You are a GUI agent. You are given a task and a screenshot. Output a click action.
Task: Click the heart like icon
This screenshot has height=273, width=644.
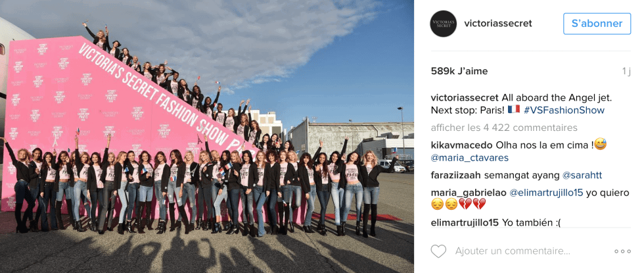point(438,251)
